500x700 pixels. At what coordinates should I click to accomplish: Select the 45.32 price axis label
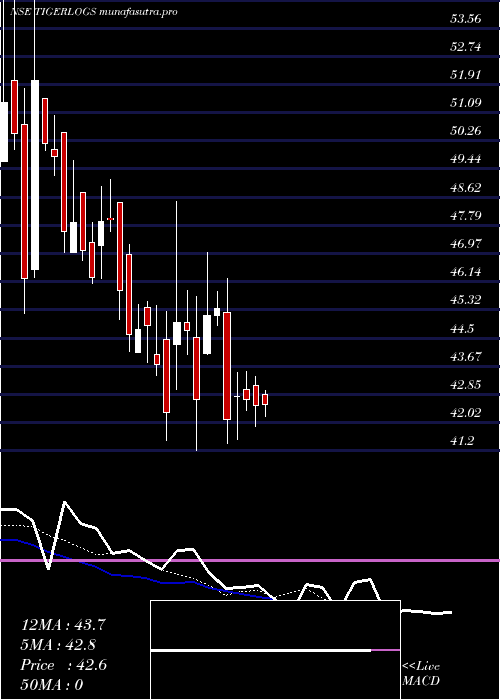tap(466, 300)
